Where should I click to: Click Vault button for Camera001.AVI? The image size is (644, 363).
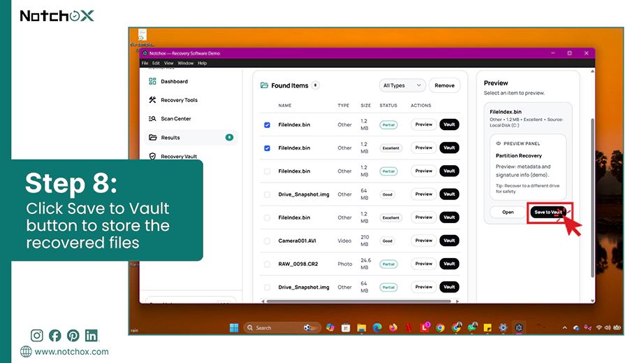[449, 241]
